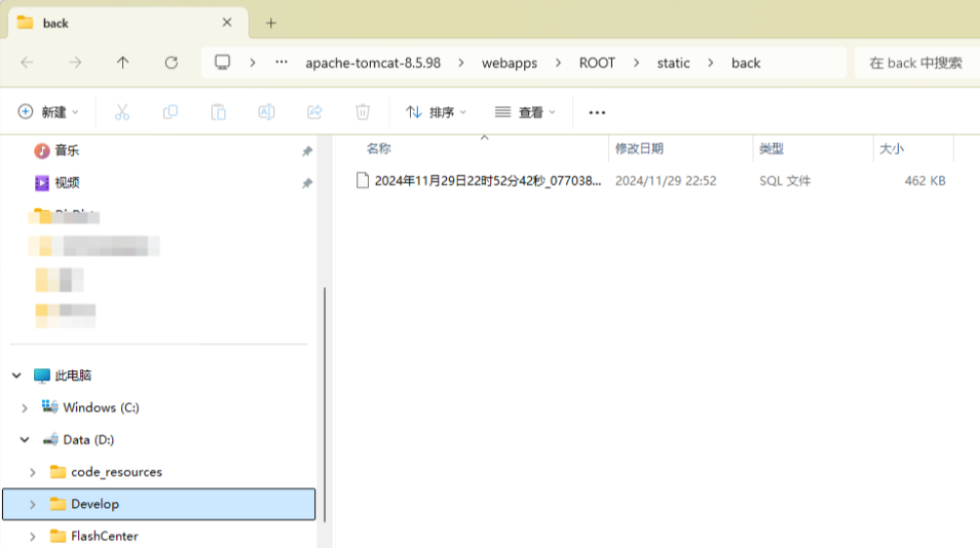Image resolution: width=980 pixels, height=548 pixels.
Task: Close the back tab
Action: (226, 22)
